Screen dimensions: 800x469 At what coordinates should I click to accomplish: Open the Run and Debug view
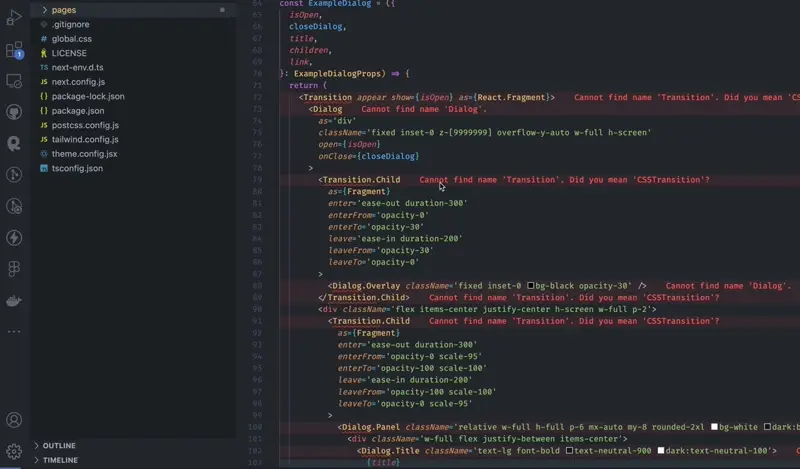[14, 18]
